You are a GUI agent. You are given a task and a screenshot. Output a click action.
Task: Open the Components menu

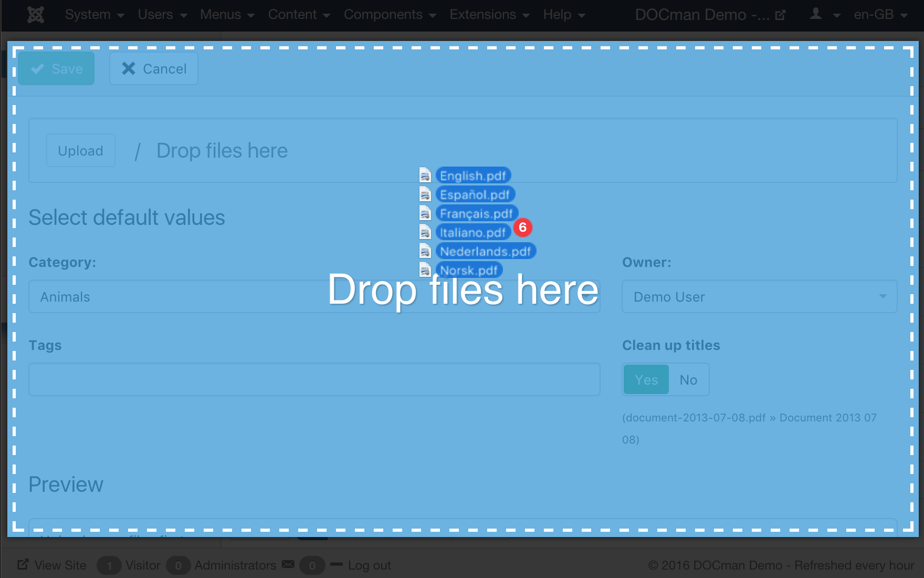tap(390, 15)
